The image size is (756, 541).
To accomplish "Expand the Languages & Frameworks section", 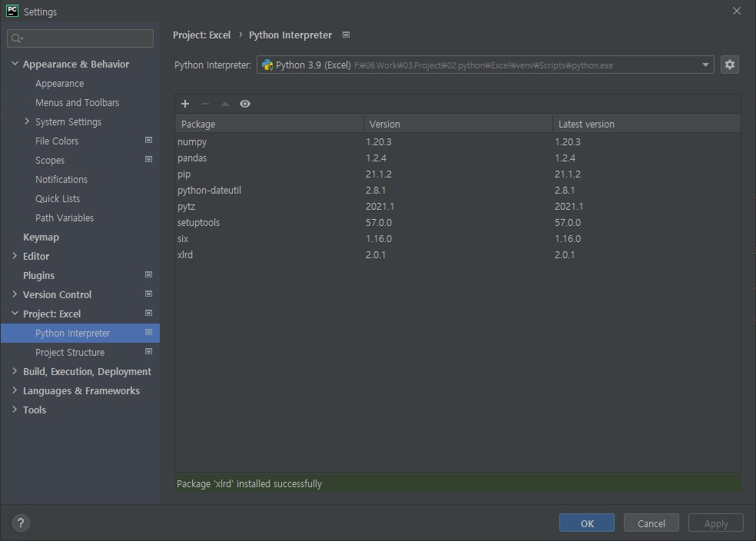I will pos(15,390).
